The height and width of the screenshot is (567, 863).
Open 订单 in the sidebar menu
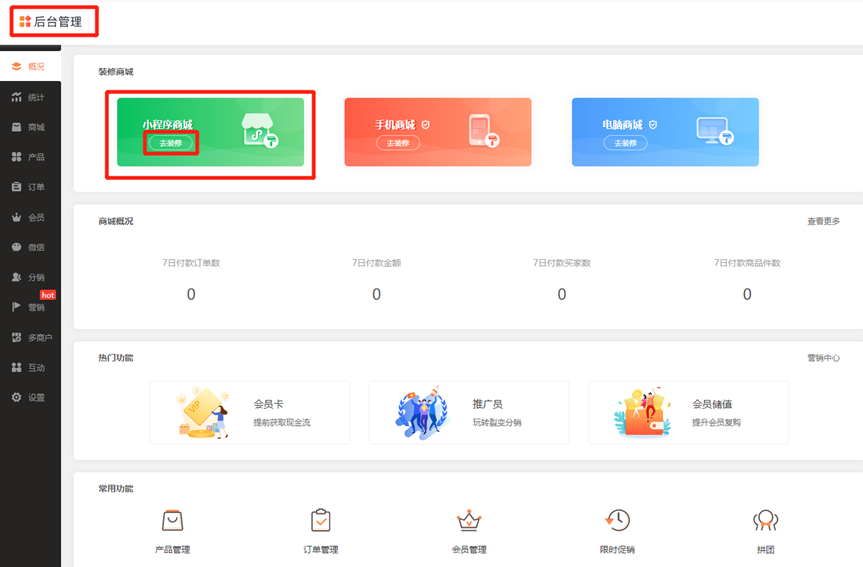click(29, 187)
